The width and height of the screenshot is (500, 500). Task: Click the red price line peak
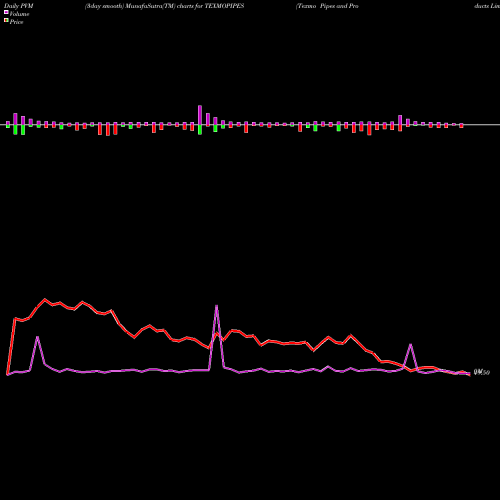(45, 299)
